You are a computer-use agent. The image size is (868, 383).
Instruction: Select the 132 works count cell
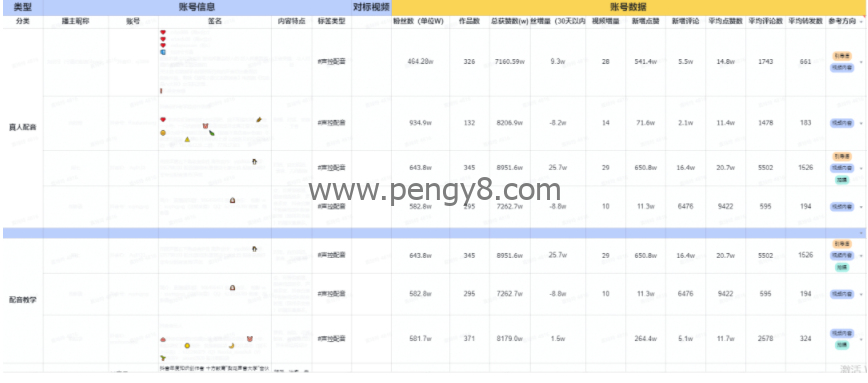469,123
